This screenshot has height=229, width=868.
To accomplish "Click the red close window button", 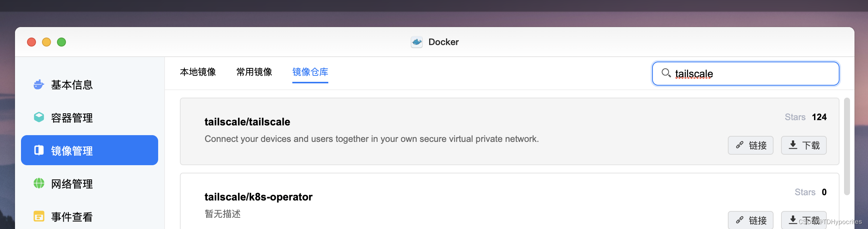I will coord(31,42).
